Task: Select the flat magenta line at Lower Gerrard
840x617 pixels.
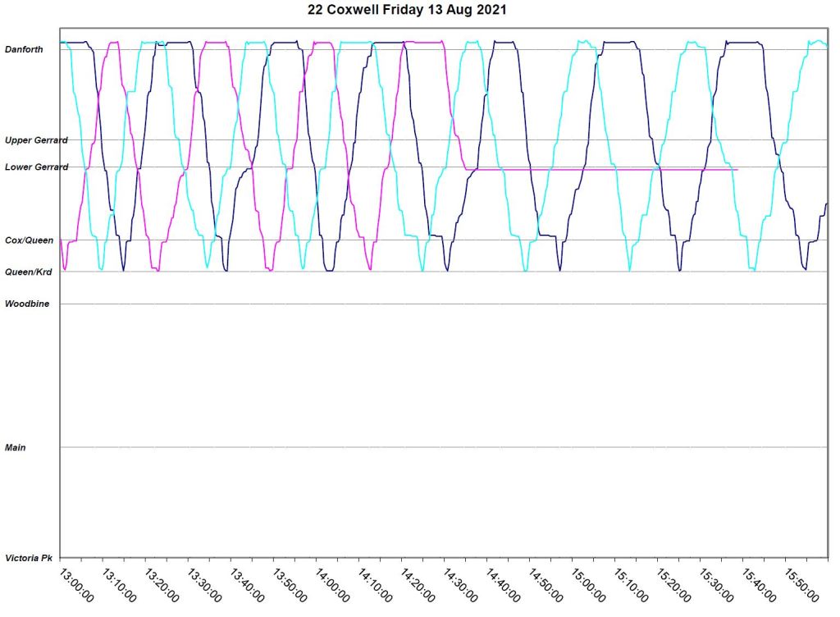Action: [x=607, y=170]
